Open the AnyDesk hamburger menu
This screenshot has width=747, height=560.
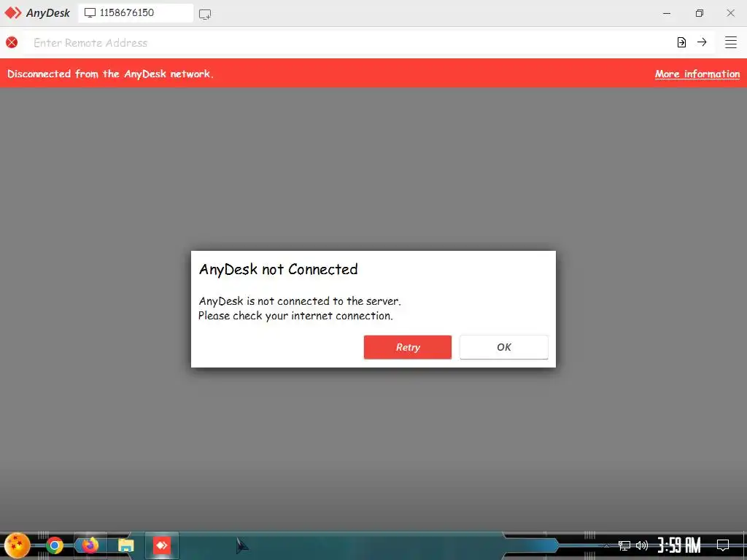[731, 42]
